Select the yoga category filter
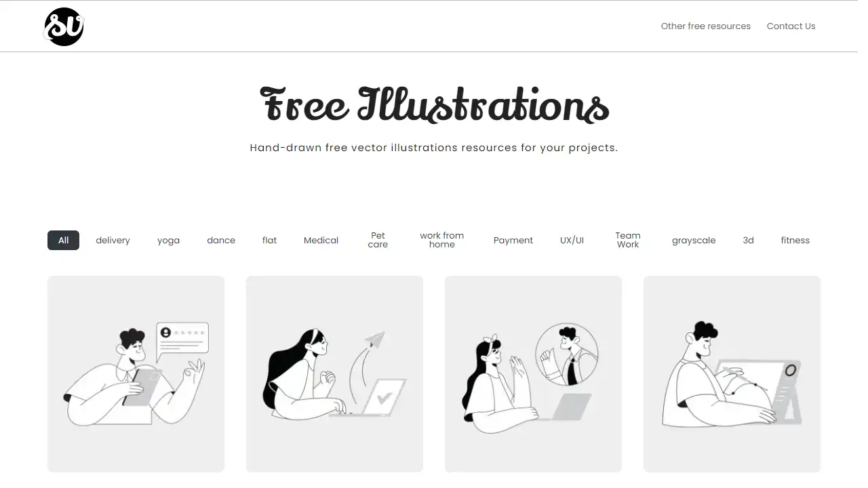The image size is (868, 488). [168, 240]
